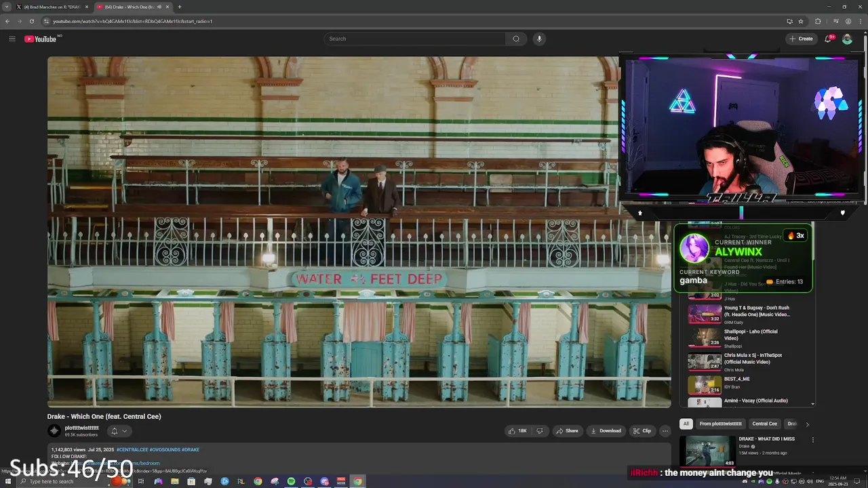Open the YouTube hamburger guide menu
The height and width of the screenshot is (488, 868).
[x=12, y=39]
